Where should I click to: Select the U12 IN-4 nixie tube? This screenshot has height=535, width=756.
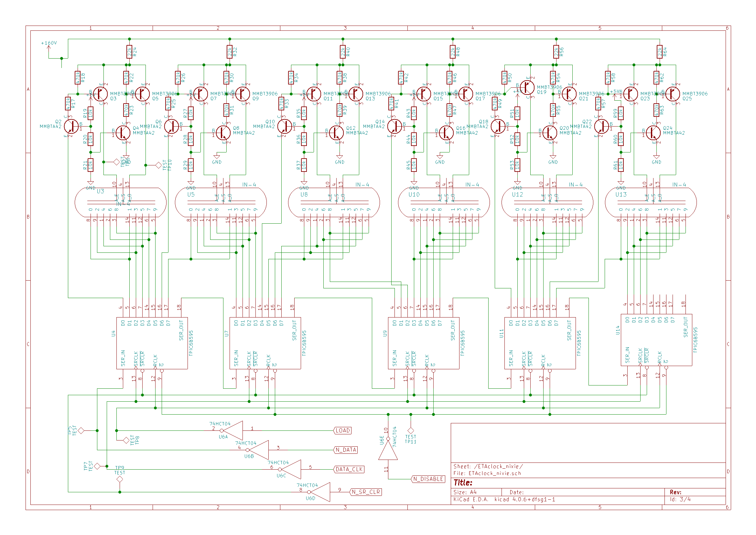pyautogui.click(x=547, y=202)
